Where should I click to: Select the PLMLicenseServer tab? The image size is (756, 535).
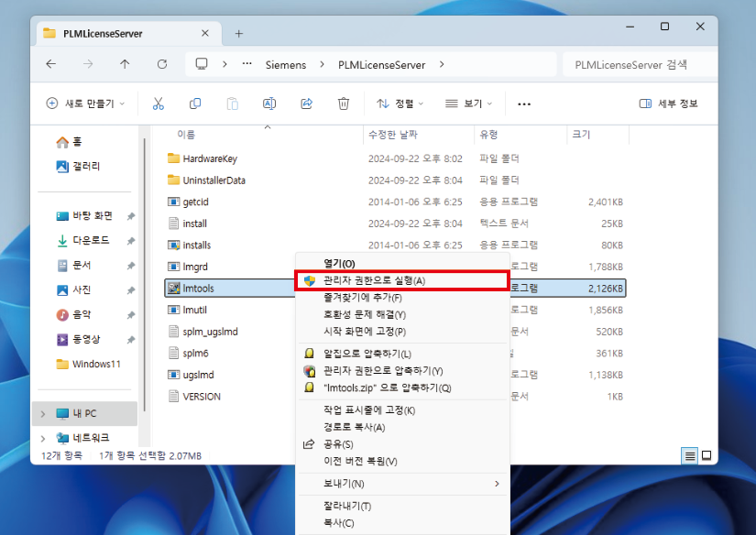[128, 34]
